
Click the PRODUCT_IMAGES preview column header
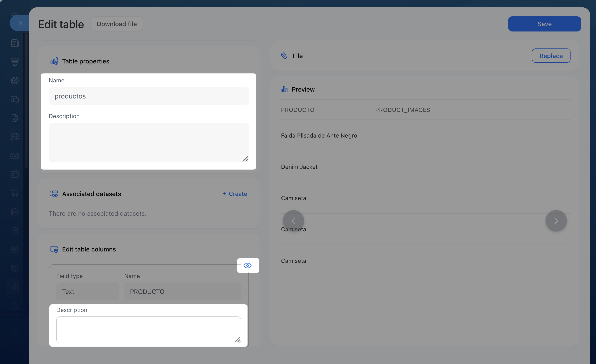click(403, 110)
